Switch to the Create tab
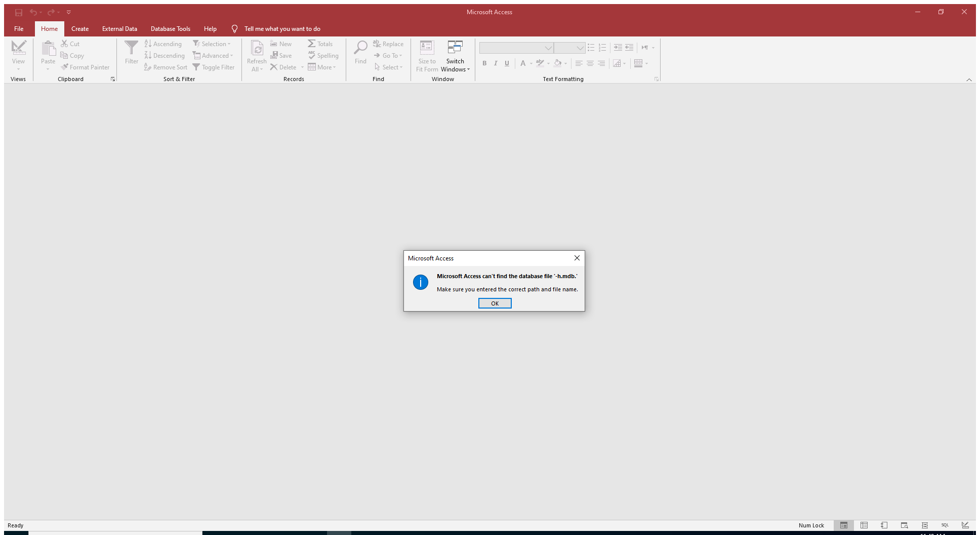The width and height of the screenshot is (980, 535). (x=80, y=29)
